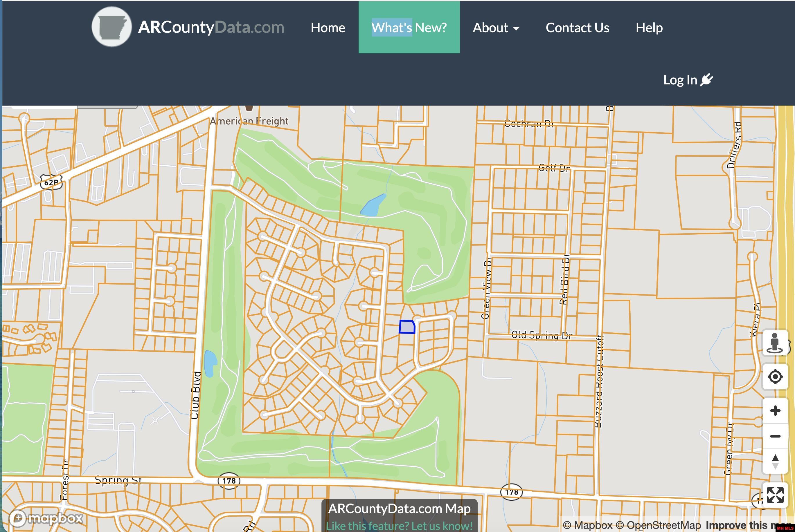Open the Home menu item
This screenshot has width=795, height=532.
tap(328, 28)
